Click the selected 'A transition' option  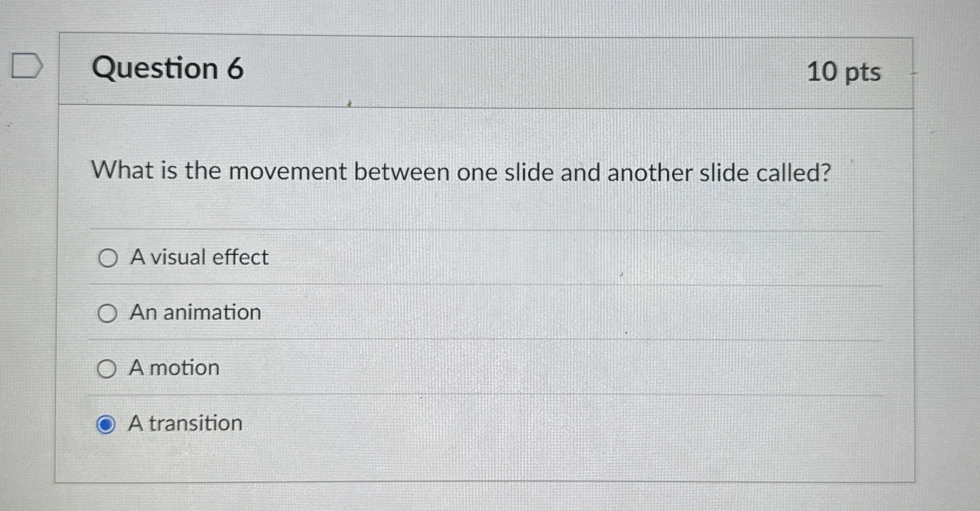(x=185, y=423)
